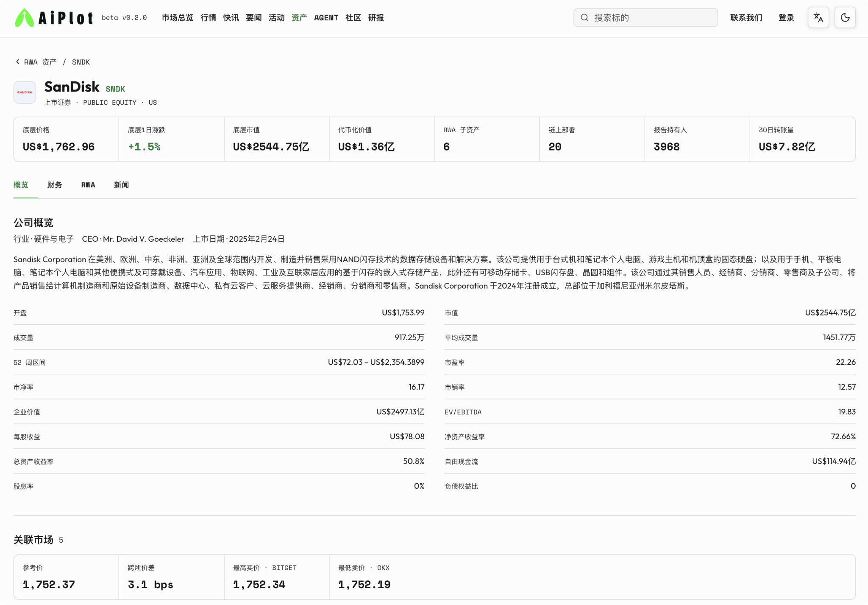Click 登录 login button
Screen dimensions: 868x605
[786, 18]
